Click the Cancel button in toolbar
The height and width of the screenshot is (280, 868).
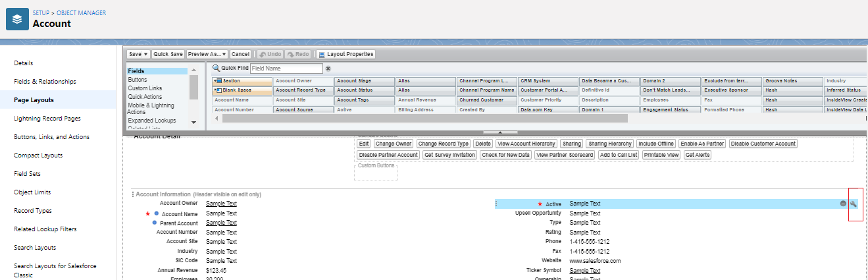click(240, 54)
